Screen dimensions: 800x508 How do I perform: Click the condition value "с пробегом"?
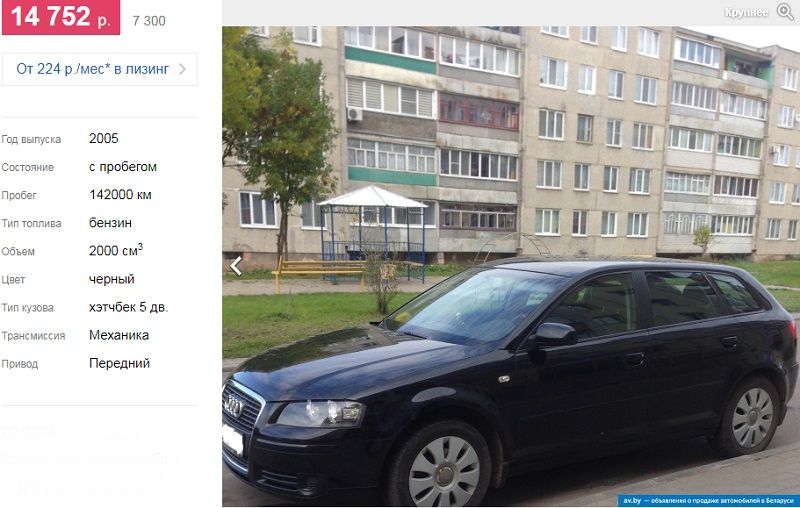click(123, 167)
